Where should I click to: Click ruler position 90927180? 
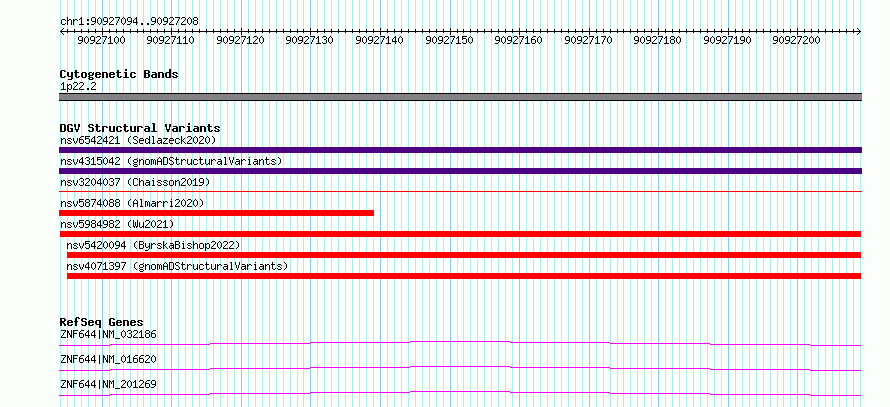coord(657,40)
